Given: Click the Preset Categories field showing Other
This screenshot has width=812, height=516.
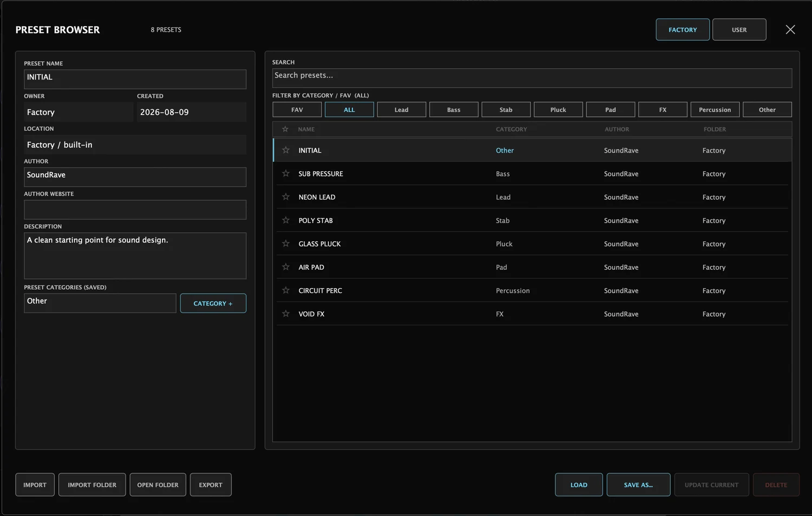Looking at the screenshot, I should [100, 303].
